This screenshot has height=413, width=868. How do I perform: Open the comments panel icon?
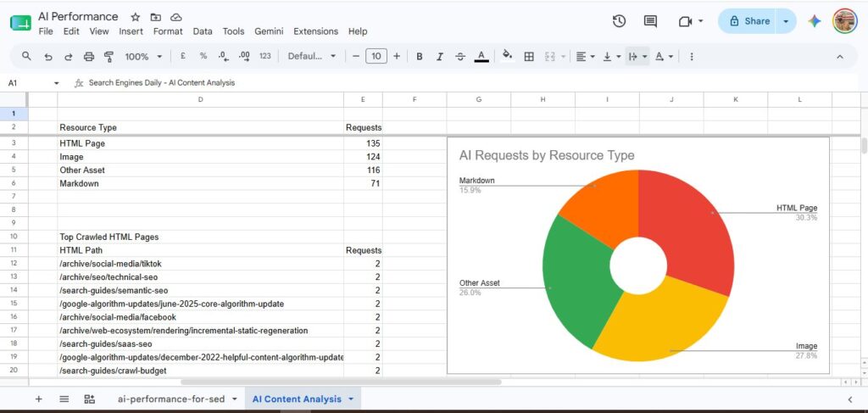650,21
